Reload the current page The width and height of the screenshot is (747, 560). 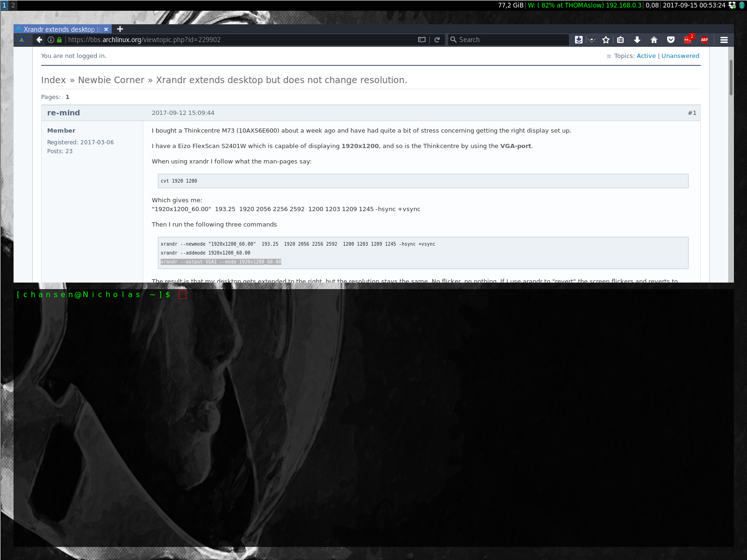[437, 40]
